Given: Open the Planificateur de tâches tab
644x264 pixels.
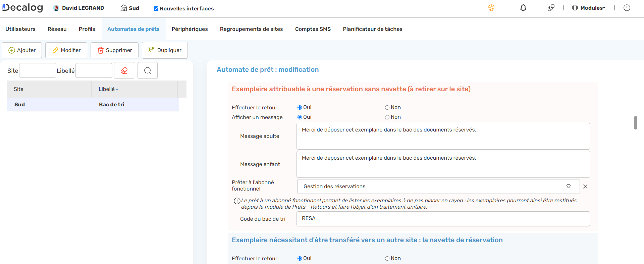Looking at the screenshot, I should point(372,29).
